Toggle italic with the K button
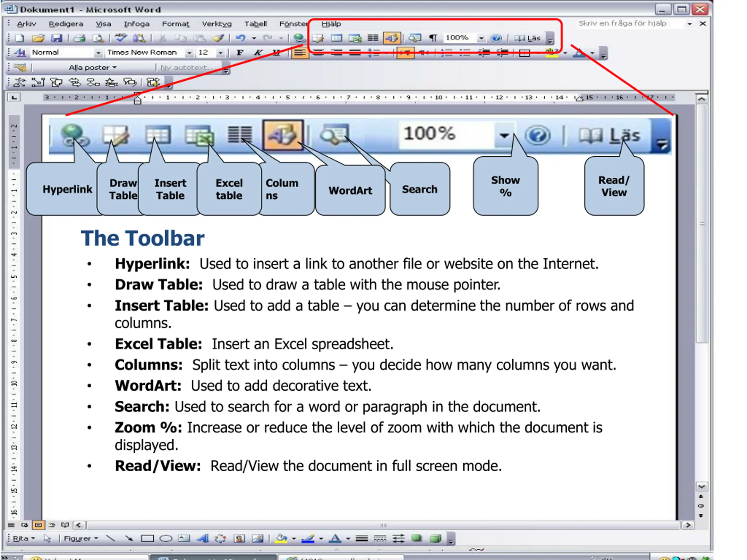The height and width of the screenshot is (560, 747). point(258,53)
